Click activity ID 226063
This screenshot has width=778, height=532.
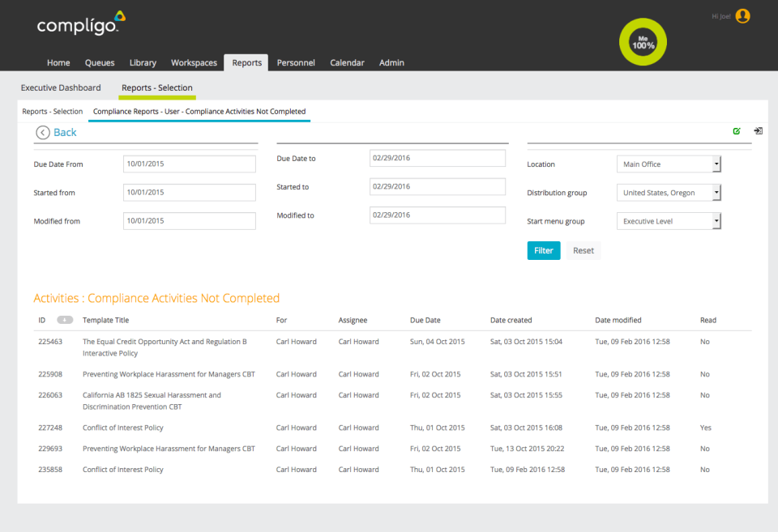pyautogui.click(x=50, y=395)
